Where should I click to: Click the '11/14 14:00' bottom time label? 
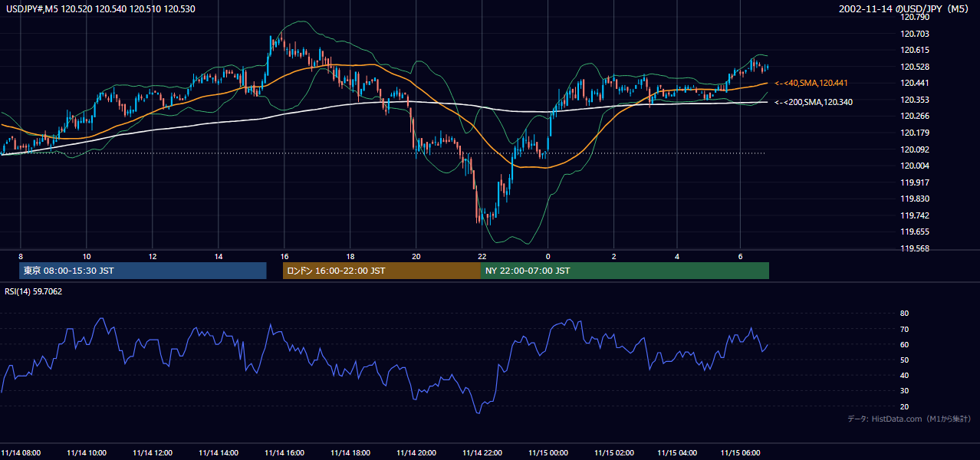219,452
